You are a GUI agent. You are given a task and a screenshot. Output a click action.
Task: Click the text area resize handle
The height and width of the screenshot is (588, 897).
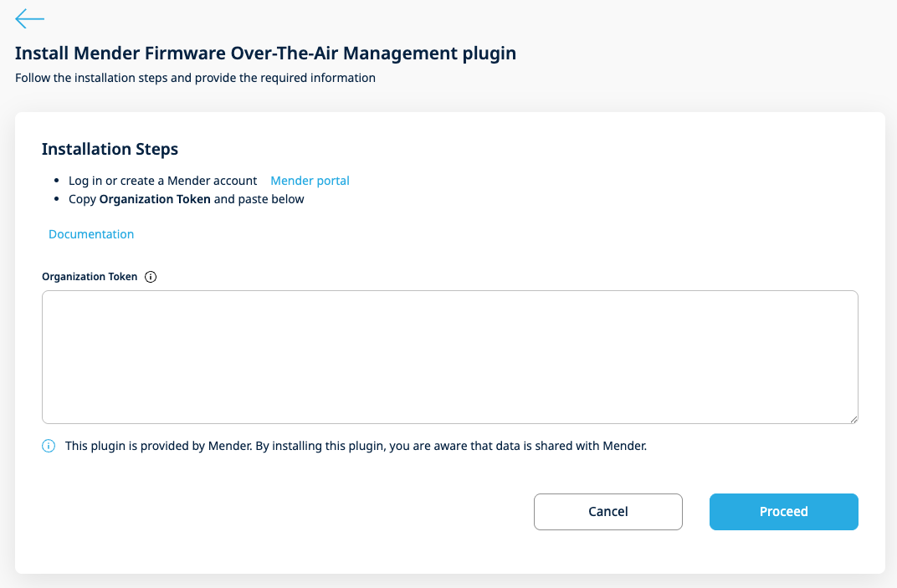[853, 419]
